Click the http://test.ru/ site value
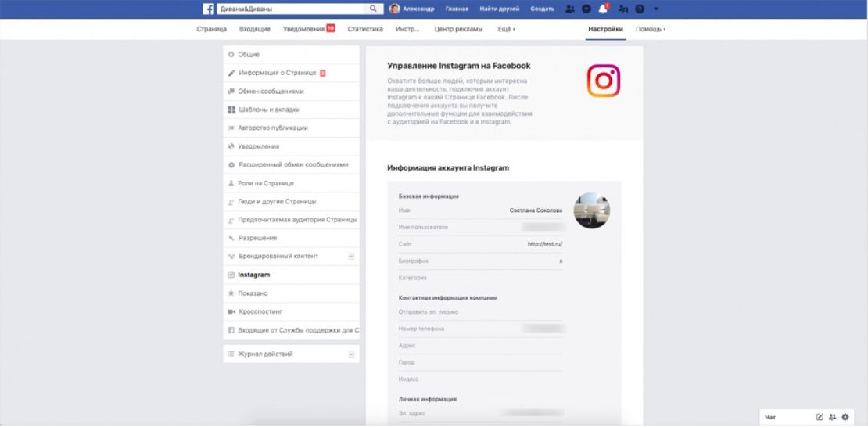 coord(545,244)
